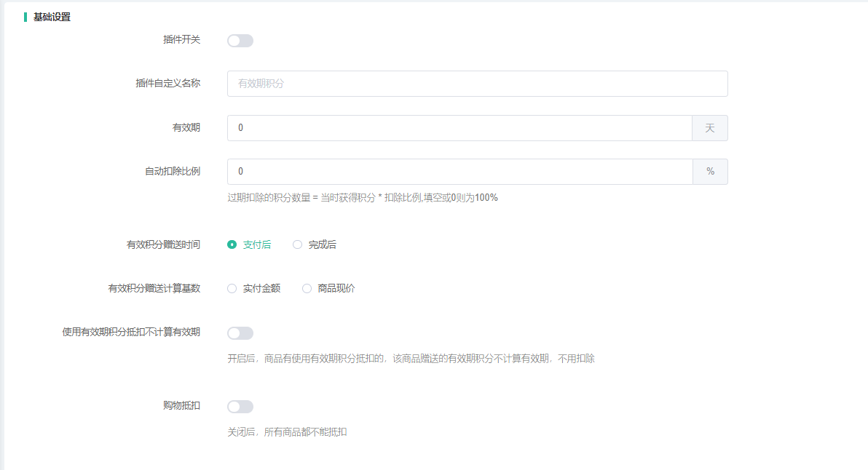868x470 pixels.
Task: Click the 自动扣除比例 field label
Action: 172,172
